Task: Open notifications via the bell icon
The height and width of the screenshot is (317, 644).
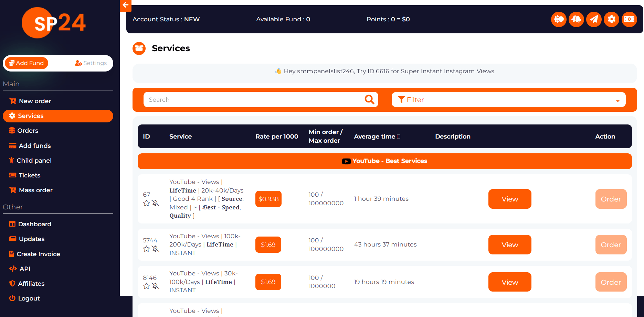Action: (x=576, y=19)
